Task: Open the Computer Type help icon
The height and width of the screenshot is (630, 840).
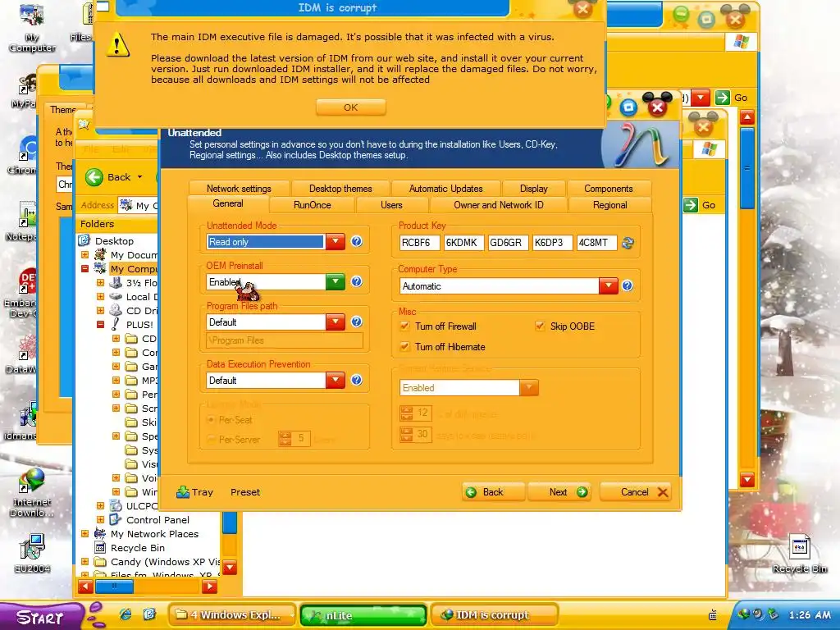Action: (x=628, y=286)
